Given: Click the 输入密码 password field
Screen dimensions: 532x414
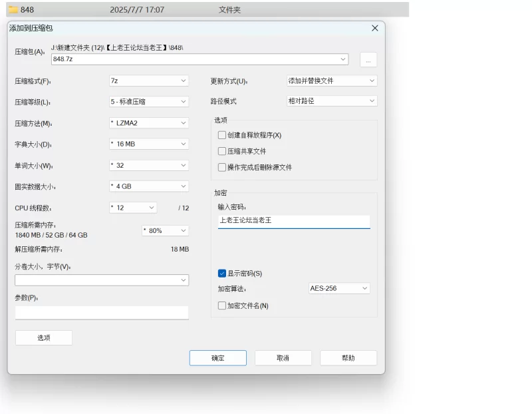Looking at the screenshot, I should point(294,222).
